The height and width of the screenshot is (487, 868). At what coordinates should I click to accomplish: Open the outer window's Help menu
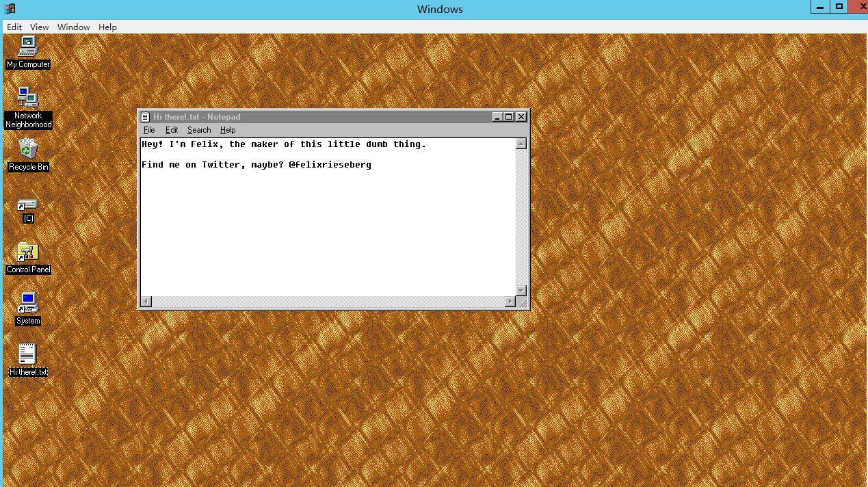pyautogui.click(x=107, y=27)
